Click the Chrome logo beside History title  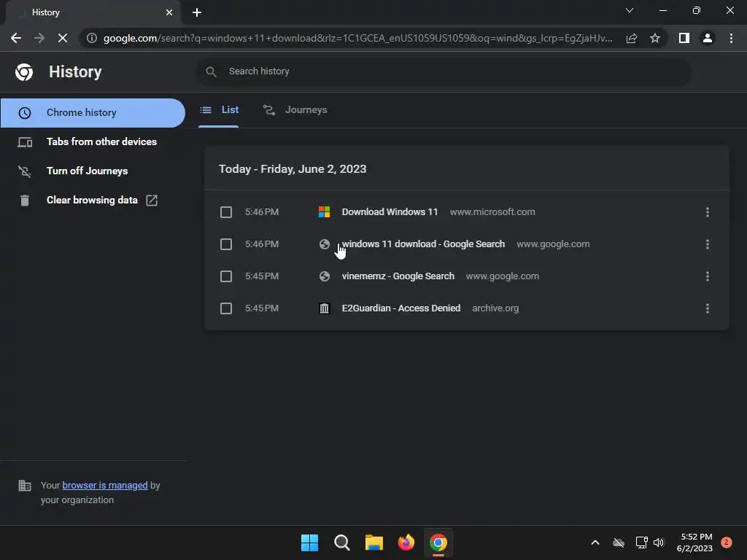(x=24, y=72)
